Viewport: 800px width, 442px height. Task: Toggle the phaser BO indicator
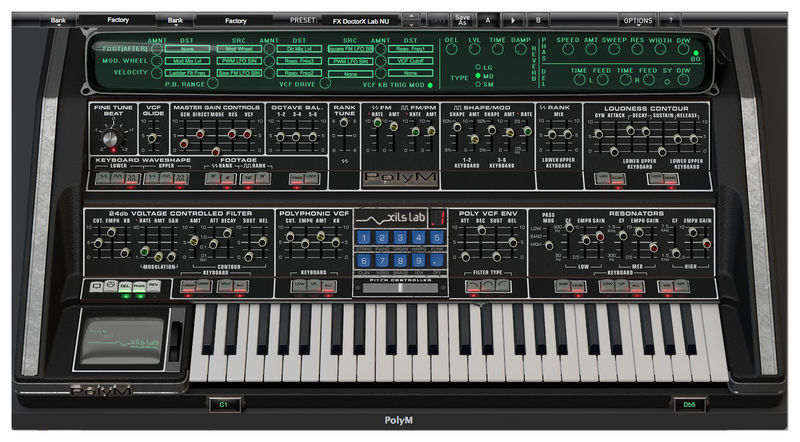[x=696, y=53]
